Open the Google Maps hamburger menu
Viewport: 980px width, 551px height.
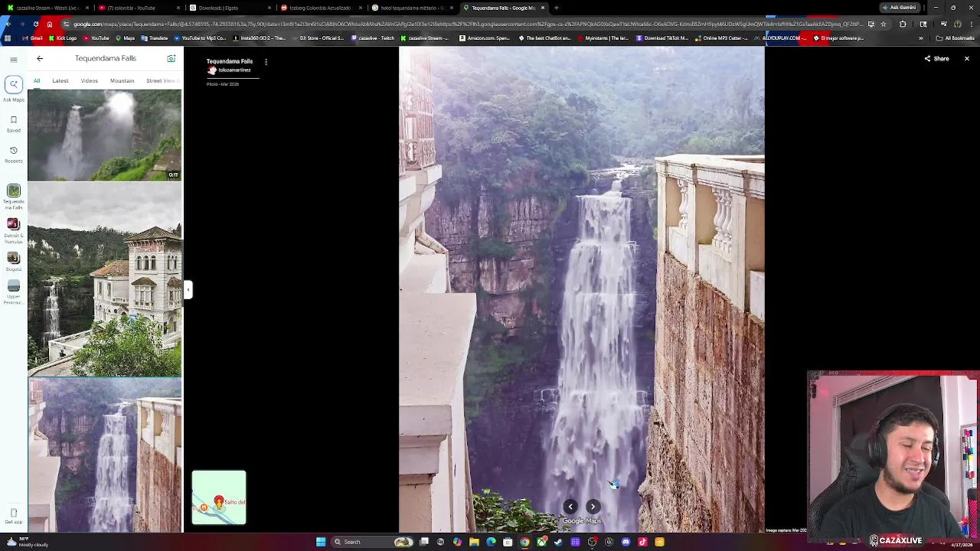click(13, 59)
